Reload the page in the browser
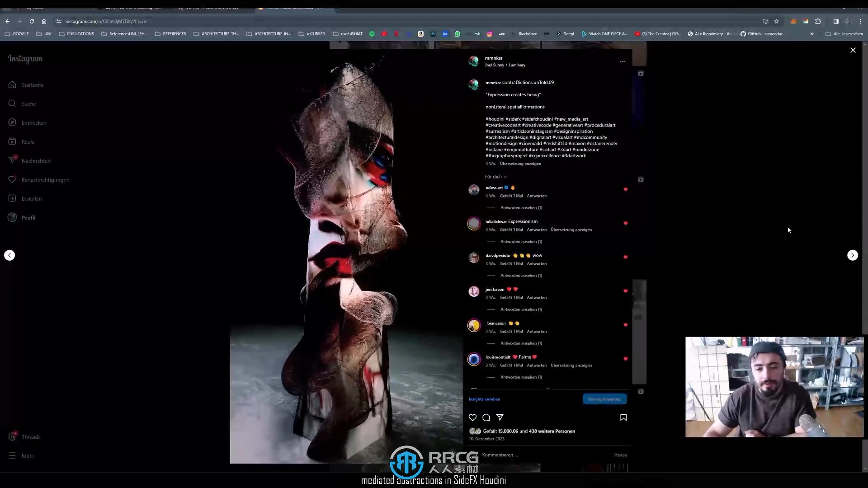868x488 pixels. coord(32,21)
